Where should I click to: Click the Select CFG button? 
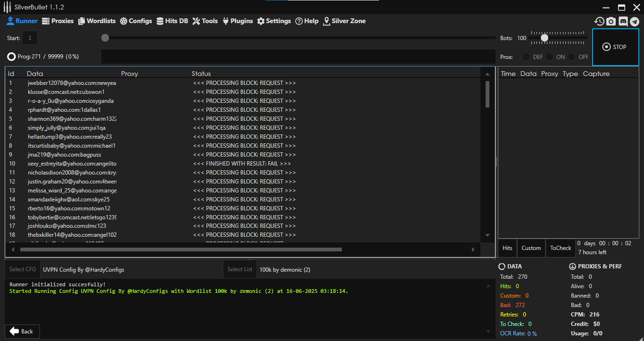click(23, 269)
